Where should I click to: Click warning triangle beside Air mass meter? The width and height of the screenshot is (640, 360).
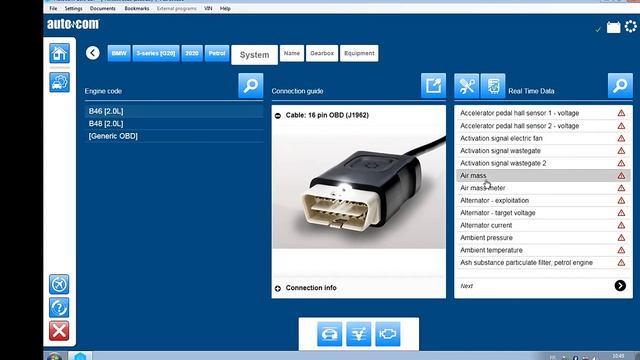coord(621,188)
